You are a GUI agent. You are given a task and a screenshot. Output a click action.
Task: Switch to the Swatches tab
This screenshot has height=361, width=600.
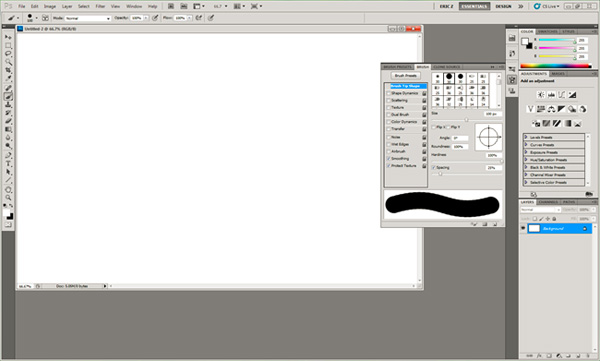click(547, 31)
